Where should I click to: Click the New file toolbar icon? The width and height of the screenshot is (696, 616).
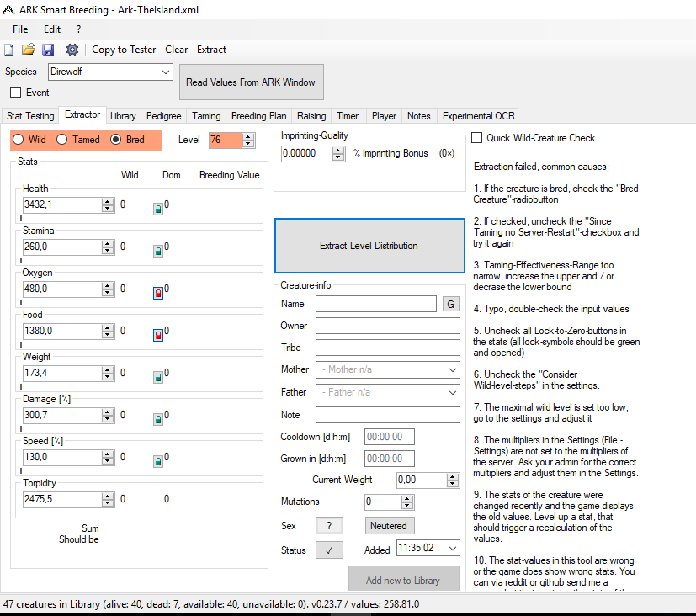(9, 50)
